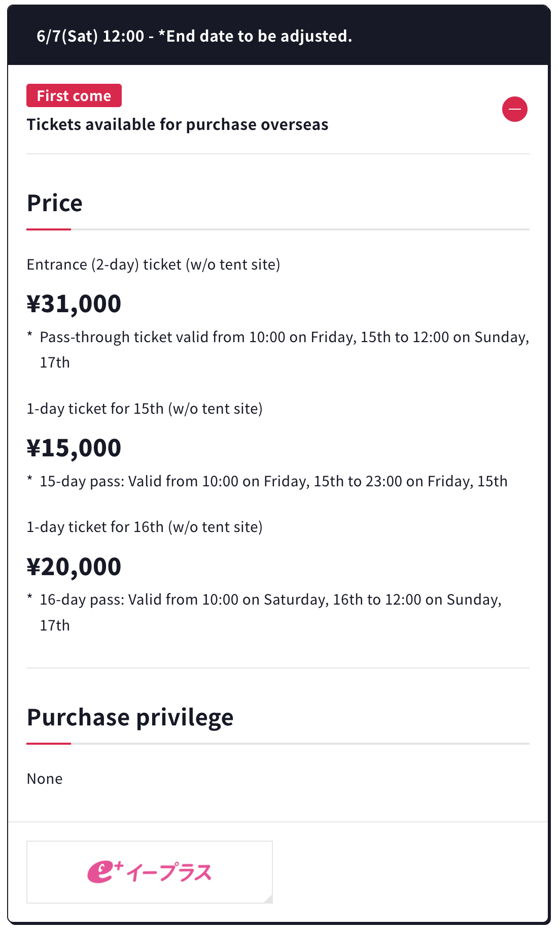Click the First come badge
Viewport: 560px width, 930px height.
(x=74, y=95)
